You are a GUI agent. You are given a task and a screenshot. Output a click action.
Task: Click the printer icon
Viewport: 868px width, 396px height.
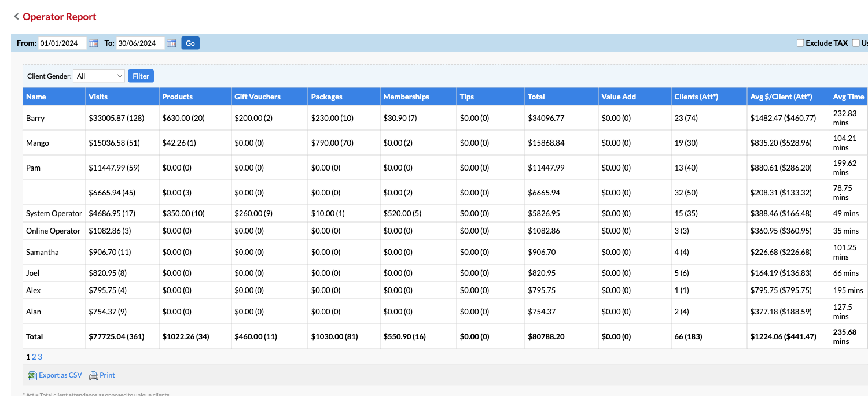pyautogui.click(x=93, y=376)
